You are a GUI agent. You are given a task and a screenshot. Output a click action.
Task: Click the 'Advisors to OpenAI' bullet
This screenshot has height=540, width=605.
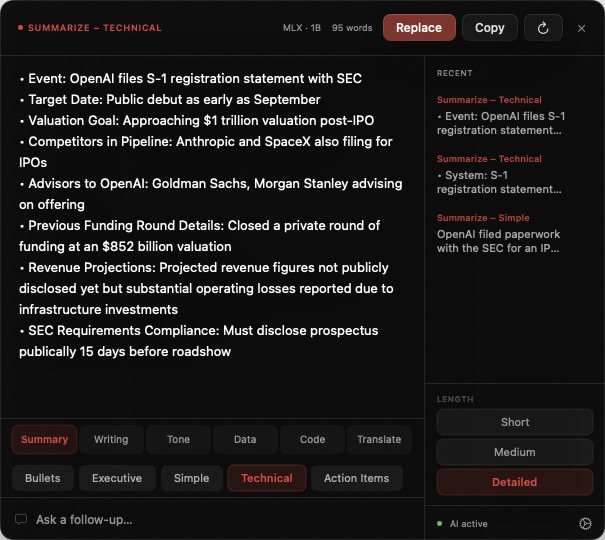pyautogui.click(x=211, y=194)
